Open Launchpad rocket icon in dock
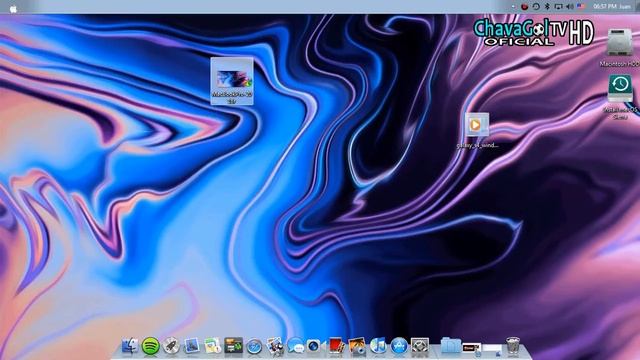This screenshot has height=360, width=640. 171,346
